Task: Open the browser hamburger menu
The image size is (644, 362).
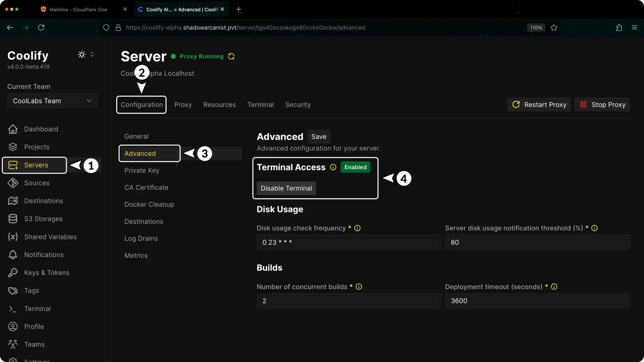Action: [635, 27]
